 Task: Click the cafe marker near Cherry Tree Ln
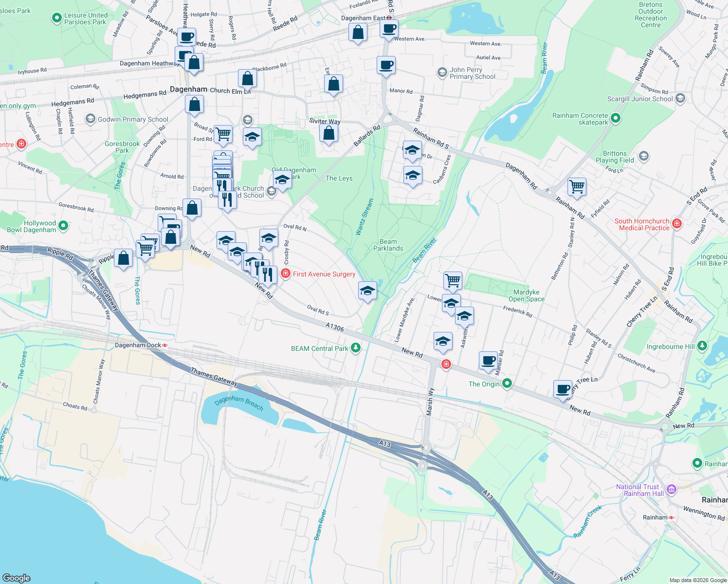pyautogui.click(x=563, y=390)
